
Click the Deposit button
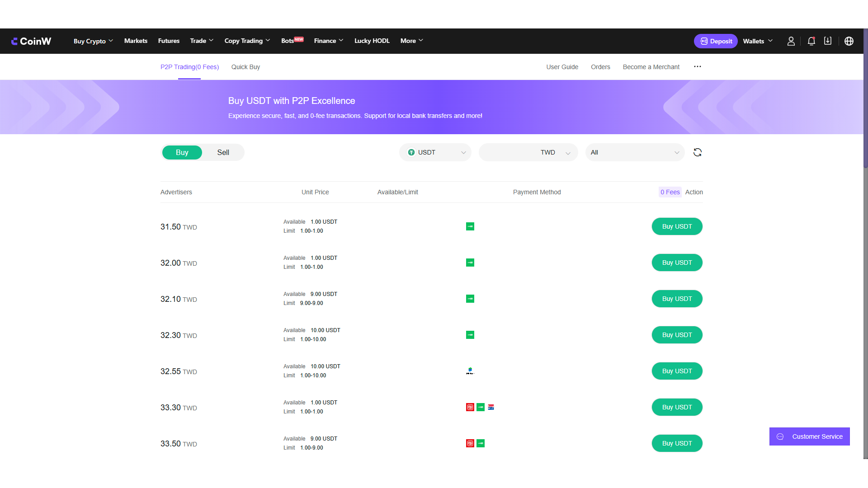coord(716,41)
